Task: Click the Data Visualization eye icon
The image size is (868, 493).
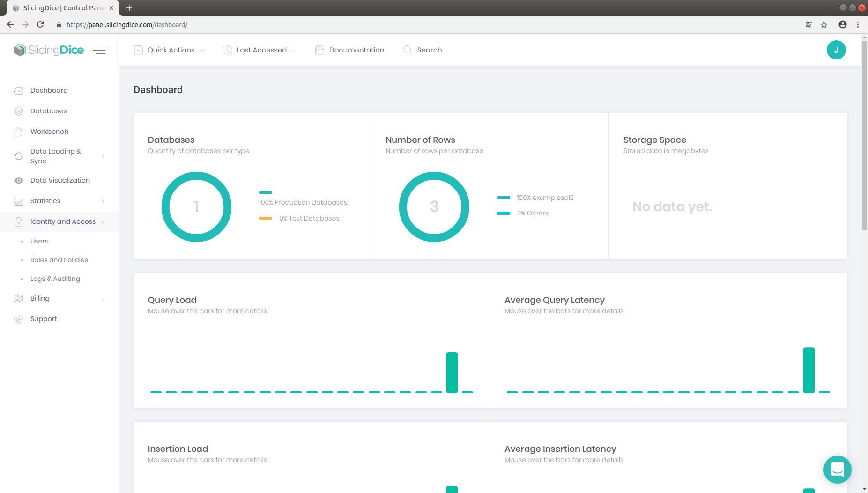Action: 19,180
